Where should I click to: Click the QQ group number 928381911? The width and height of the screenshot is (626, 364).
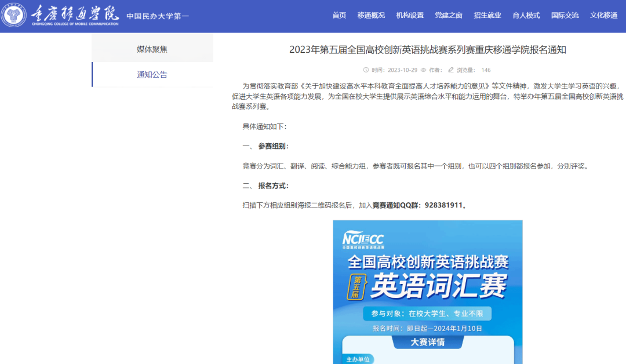[x=443, y=205]
